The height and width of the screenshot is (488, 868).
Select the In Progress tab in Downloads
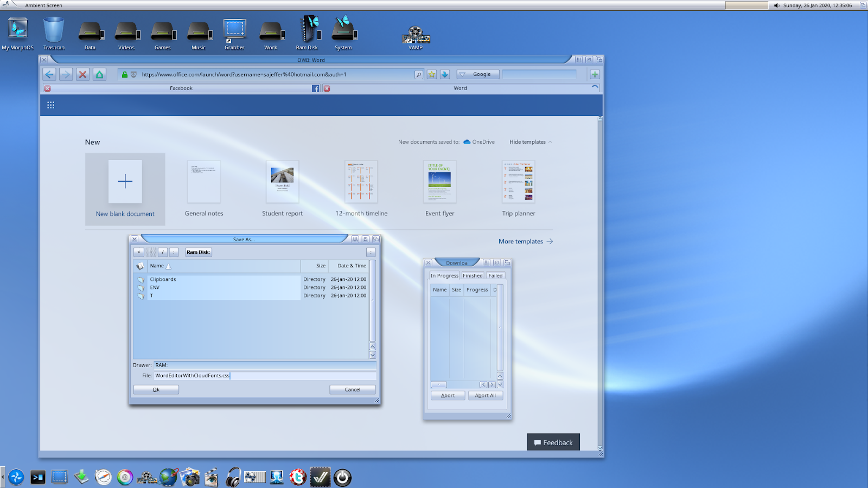coord(444,275)
